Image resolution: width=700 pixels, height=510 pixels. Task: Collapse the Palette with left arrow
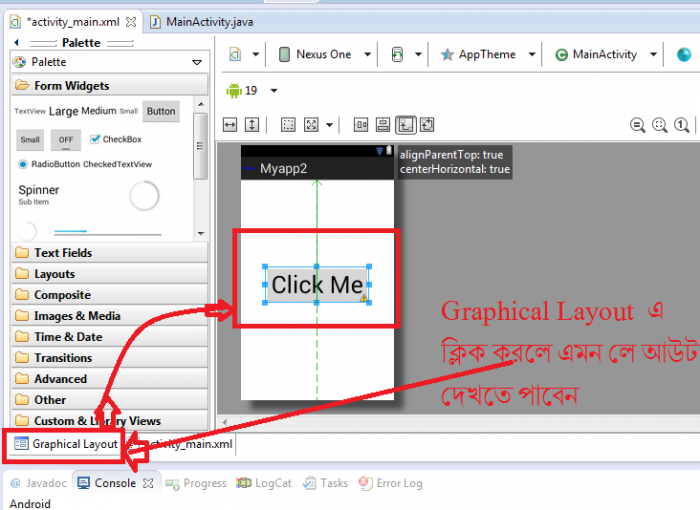point(17,43)
